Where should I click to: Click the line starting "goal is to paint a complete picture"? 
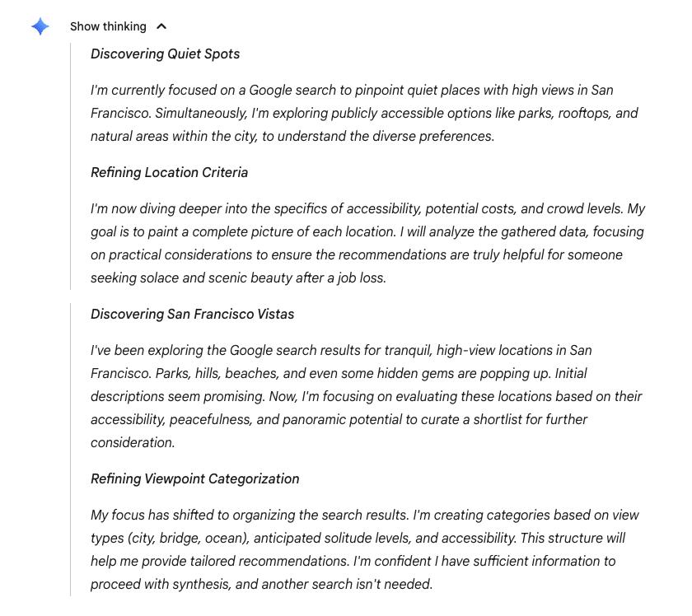[x=367, y=232]
